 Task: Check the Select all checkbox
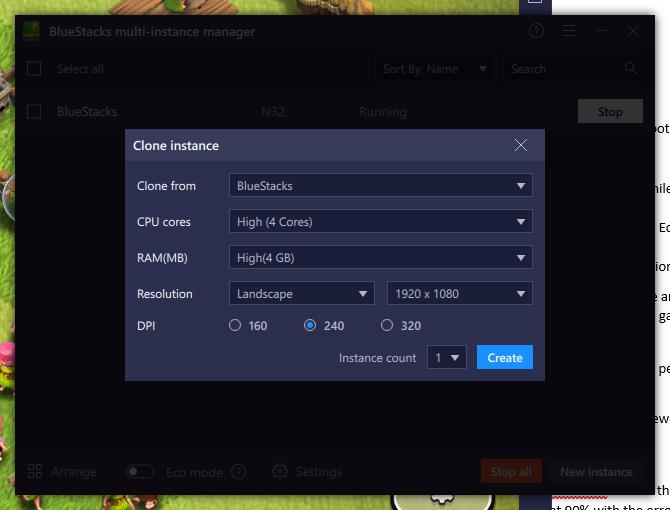[x=35, y=69]
